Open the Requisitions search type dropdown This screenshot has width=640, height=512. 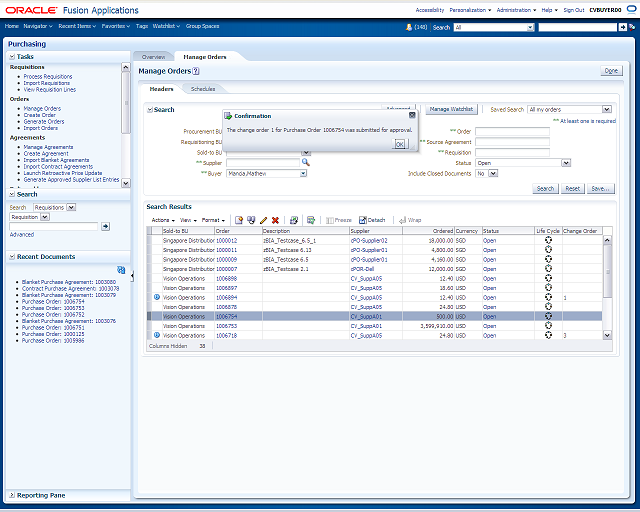[x=71, y=207]
